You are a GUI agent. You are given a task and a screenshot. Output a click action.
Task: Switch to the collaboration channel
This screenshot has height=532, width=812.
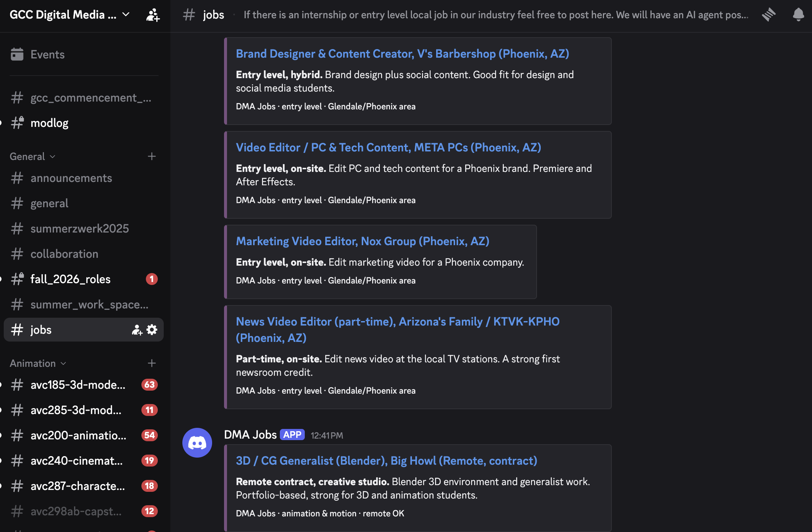click(x=84, y=254)
